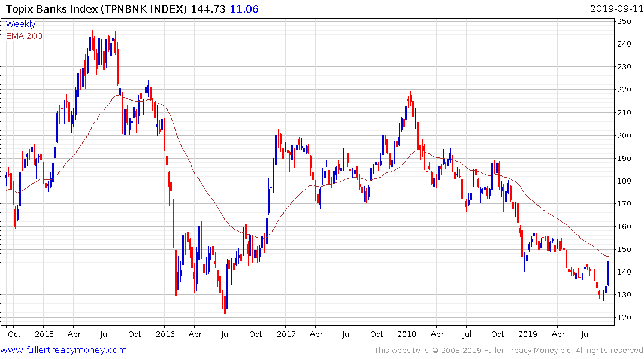Click the y-axis label '150'
The height and width of the screenshot is (359, 644).
(x=624, y=249)
